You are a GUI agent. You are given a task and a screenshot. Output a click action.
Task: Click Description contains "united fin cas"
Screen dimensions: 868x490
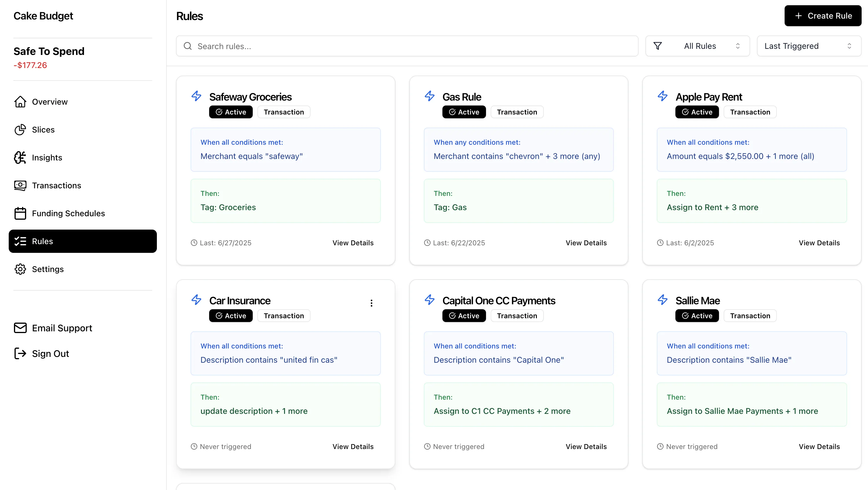[x=268, y=360]
